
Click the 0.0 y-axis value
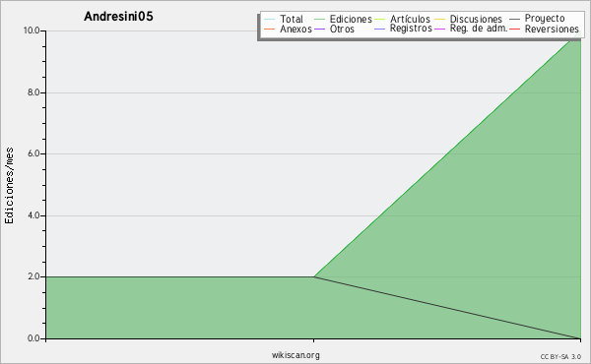click(33, 338)
